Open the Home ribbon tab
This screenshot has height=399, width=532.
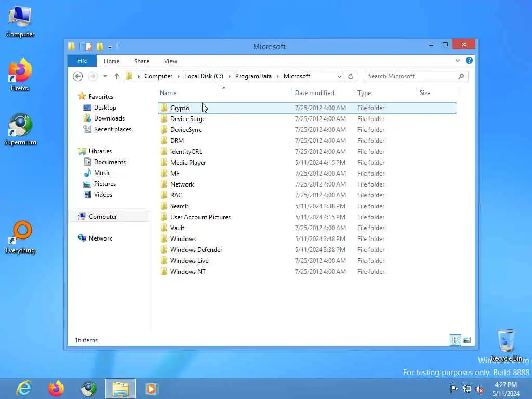[112, 61]
